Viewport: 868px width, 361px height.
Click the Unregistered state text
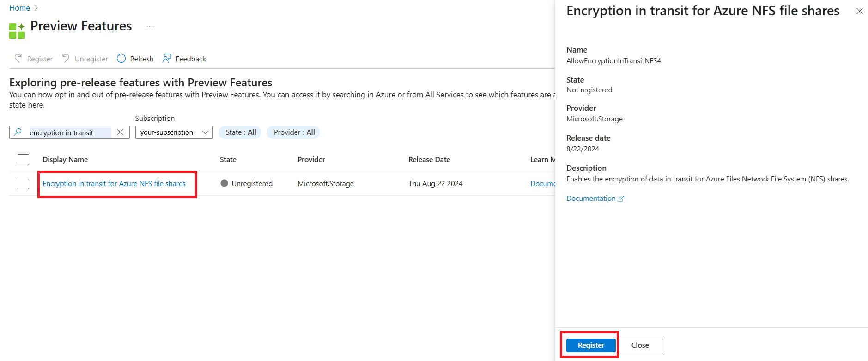252,183
